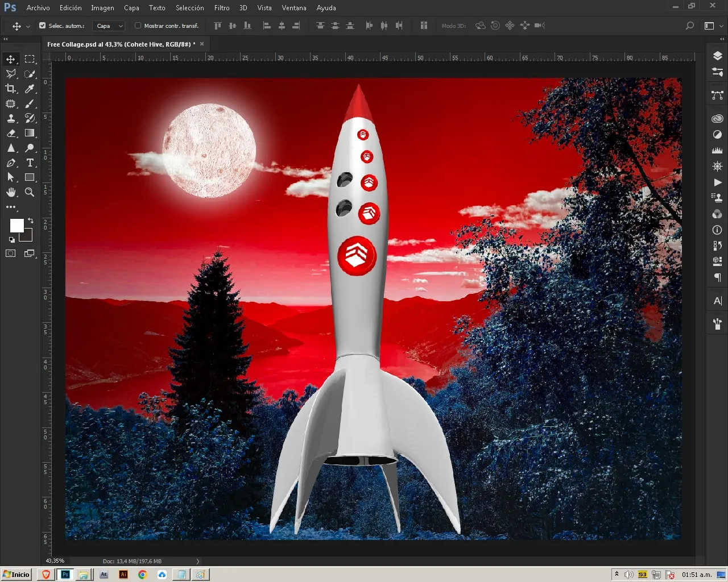Viewport: 728px width, 582px height.
Task: Select the Eraser tool
Action: [x=11, y=133]
